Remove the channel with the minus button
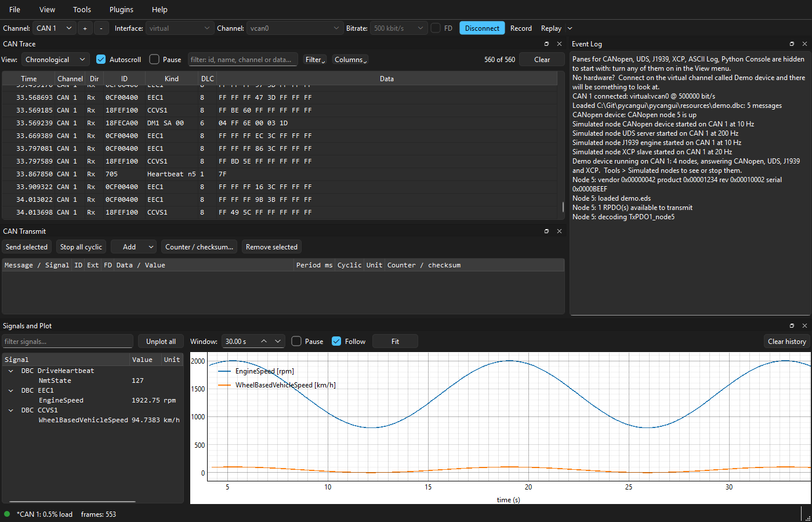The width and height of the screenshot is (812, 522). click(x=101, y=28)
